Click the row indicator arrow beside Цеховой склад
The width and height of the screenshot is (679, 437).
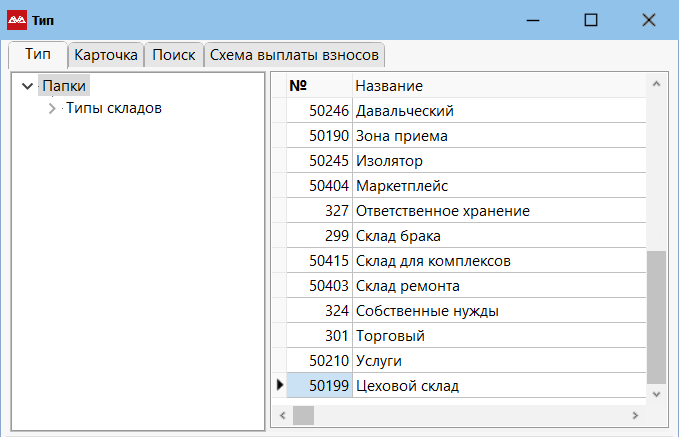(279, 386)
